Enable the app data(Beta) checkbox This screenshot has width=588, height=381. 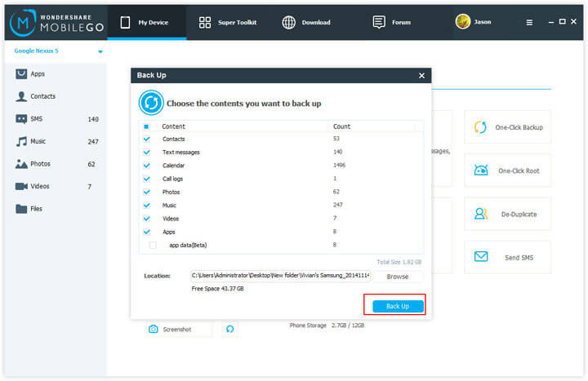pos(153,245)
